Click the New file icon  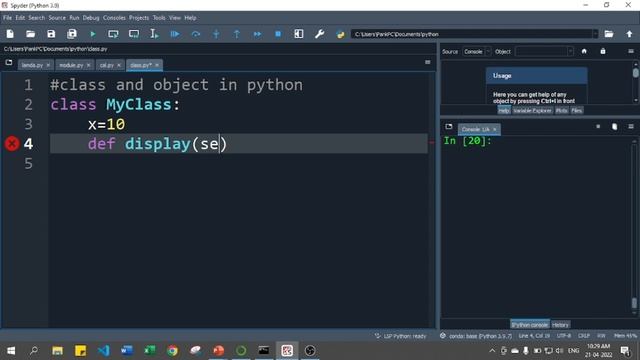pyautogui.click(x=10, y=34)
